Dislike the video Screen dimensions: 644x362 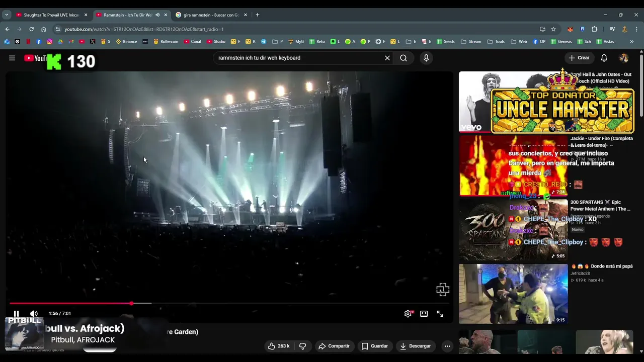(303, 346)
